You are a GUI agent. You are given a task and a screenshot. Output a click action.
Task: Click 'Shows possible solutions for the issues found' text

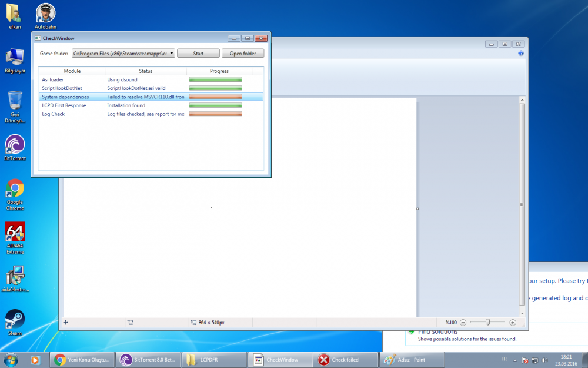[467, 339]
